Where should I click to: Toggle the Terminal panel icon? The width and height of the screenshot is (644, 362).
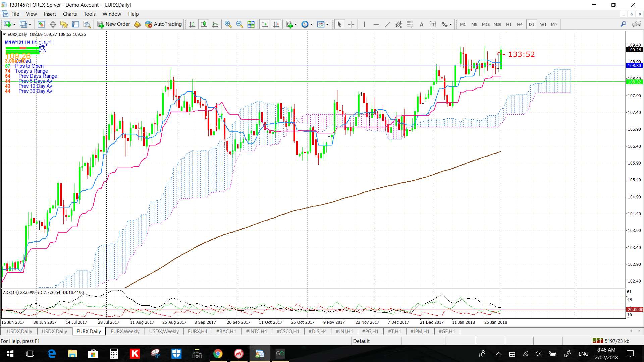click(75, 24)
